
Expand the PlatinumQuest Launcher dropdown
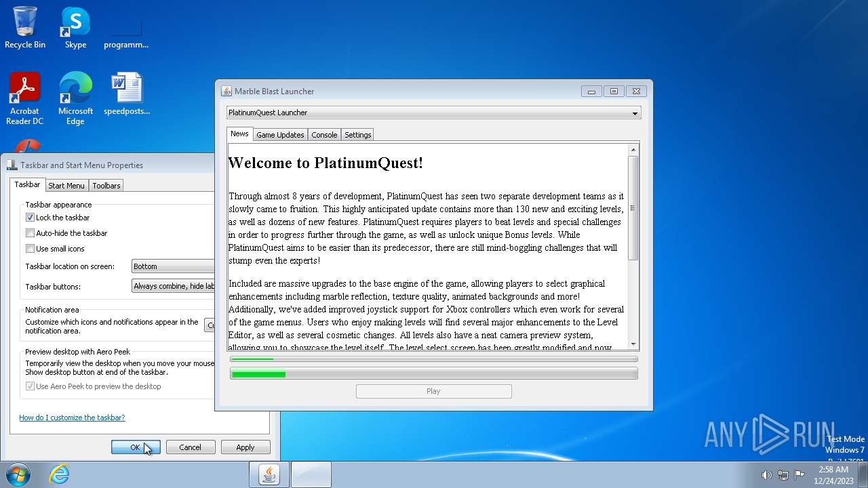pos(433,113)
